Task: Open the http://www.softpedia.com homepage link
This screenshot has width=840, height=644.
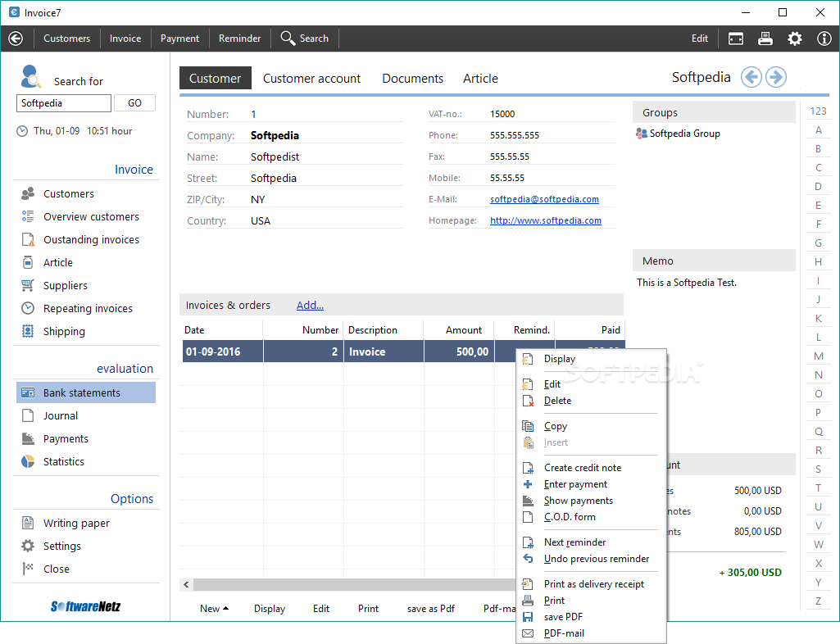Action: 545,220
